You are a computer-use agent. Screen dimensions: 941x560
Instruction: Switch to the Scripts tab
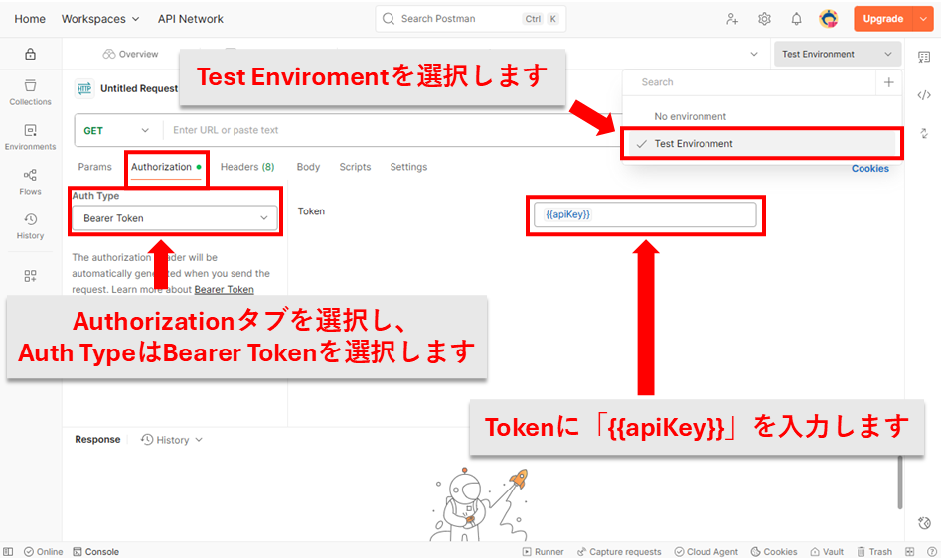point(356,167)
